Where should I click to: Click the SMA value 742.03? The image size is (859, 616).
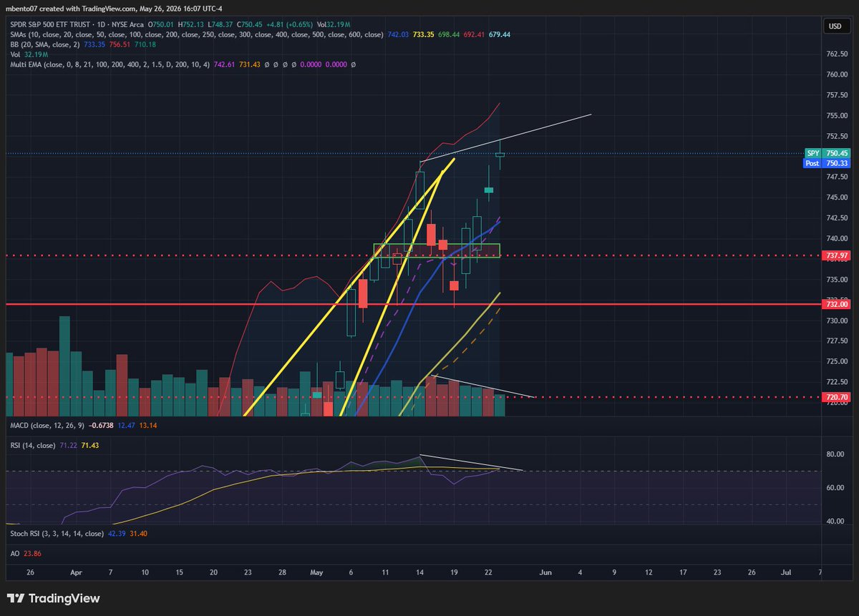(399, 34)
